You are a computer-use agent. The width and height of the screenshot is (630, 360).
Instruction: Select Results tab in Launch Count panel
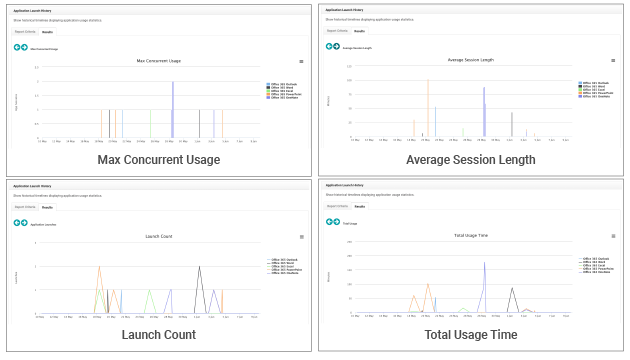click(x=47, y=207)
